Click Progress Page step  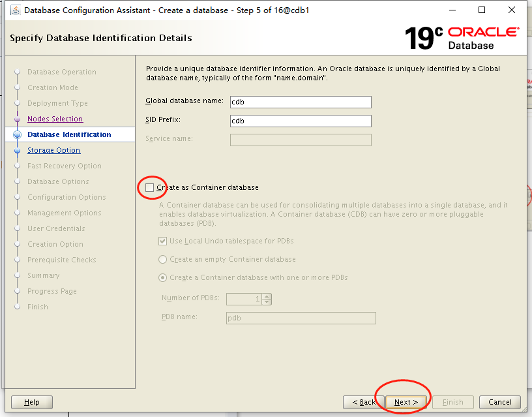click(52, 291)
